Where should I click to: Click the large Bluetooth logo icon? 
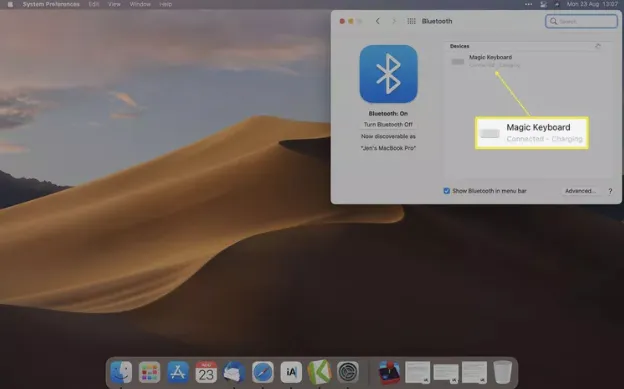(x=388, y=74)
